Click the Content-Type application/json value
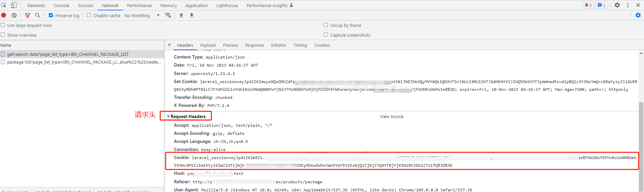Screen dimensions: 644x192 tap(225, 57)
